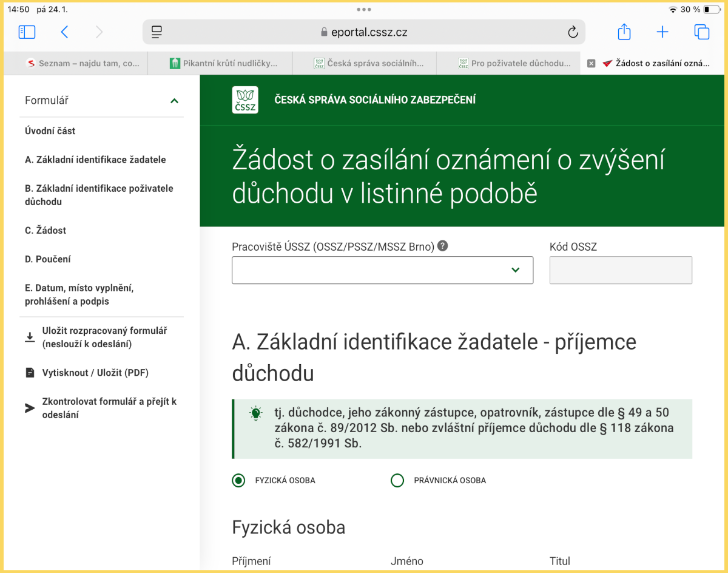Click the ČSSZ logo in header
The height and width of the screenshot is (573, 728).
[245, 100]
